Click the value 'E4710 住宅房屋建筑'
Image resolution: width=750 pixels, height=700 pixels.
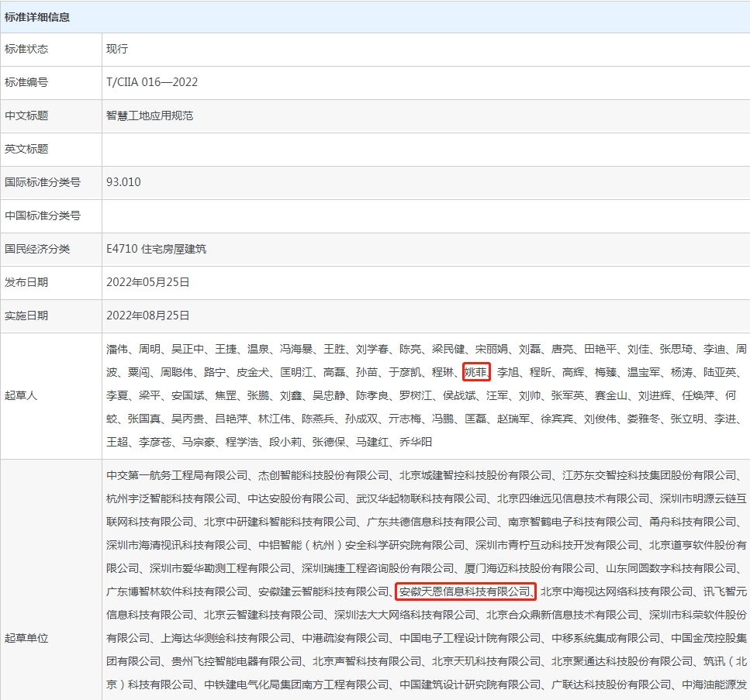[x=157, y=249]
